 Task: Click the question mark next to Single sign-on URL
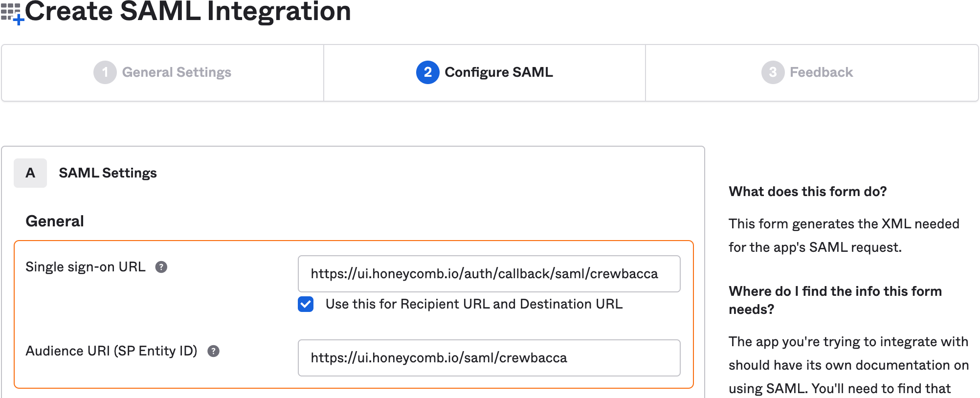[162, 267]
